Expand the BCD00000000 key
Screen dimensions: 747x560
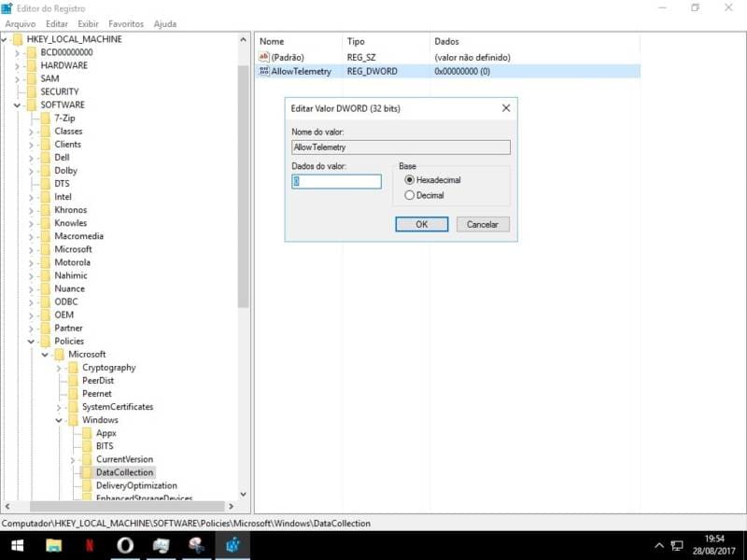(18, 53)
